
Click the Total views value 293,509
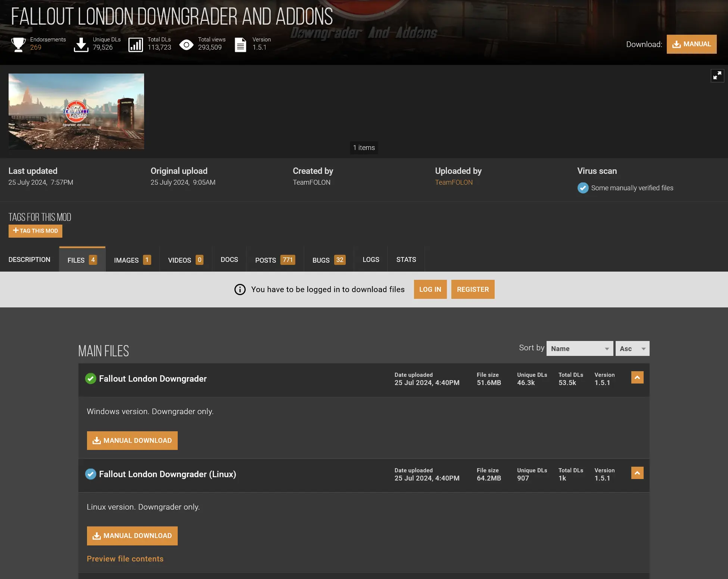tap(210, 47)
